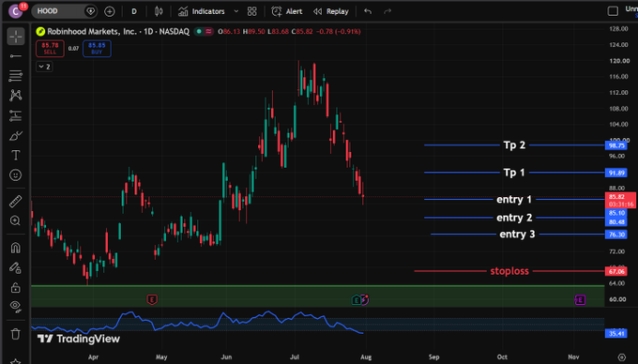Click the plus compare symbol icon
638x364 pixels.
coord(110,11)
